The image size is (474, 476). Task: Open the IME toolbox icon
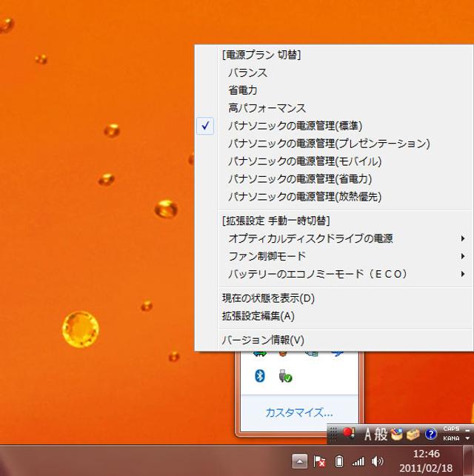pyautogui.click(x=413, y=435)
